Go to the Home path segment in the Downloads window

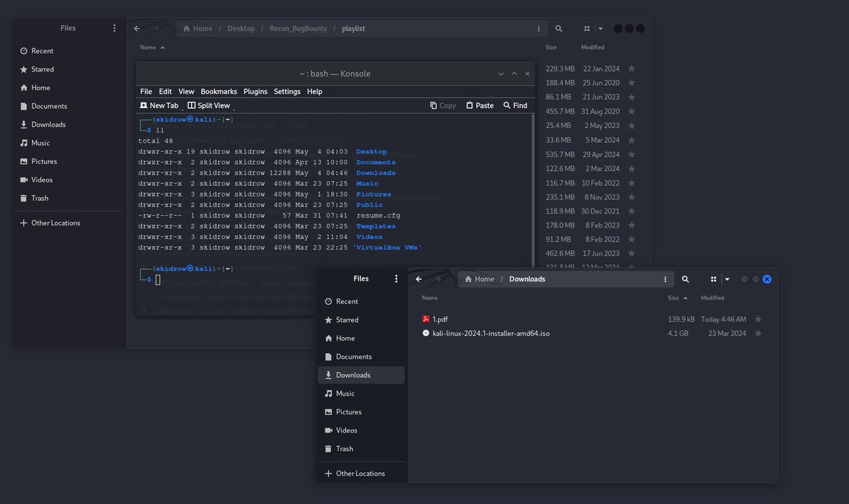(x=479, y=279)
